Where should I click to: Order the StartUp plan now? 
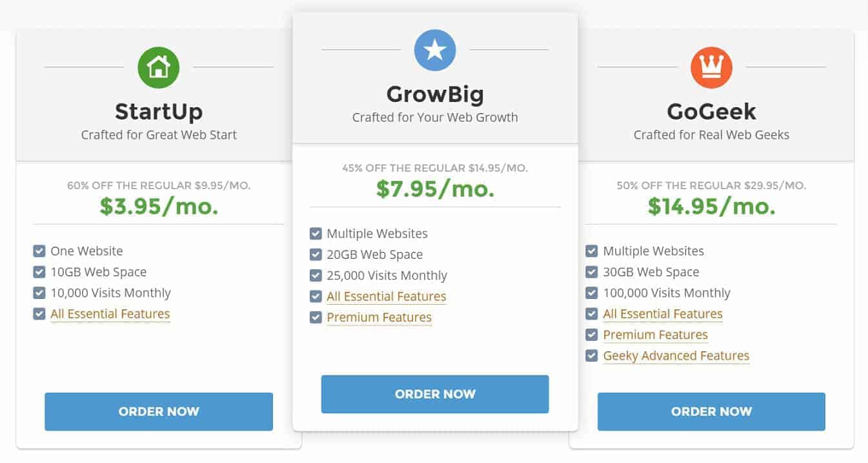coord(159,411)
